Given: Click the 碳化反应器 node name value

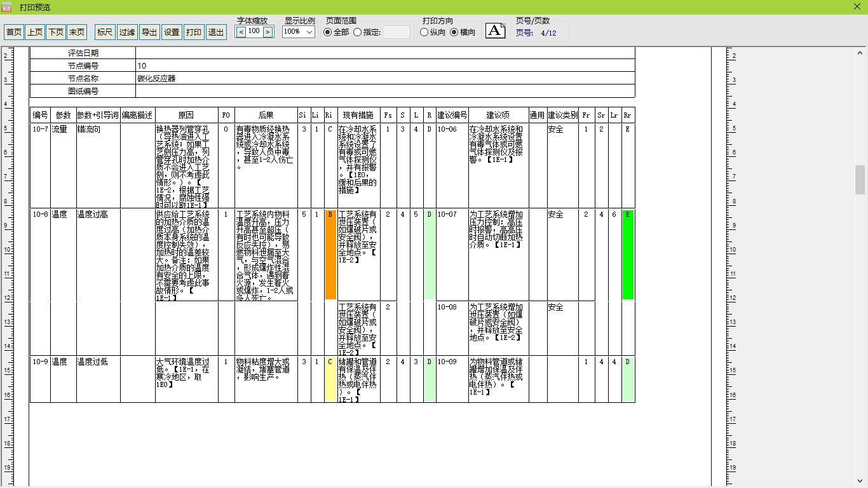Looking at the screenshot, I should click(x=156, y=79).
